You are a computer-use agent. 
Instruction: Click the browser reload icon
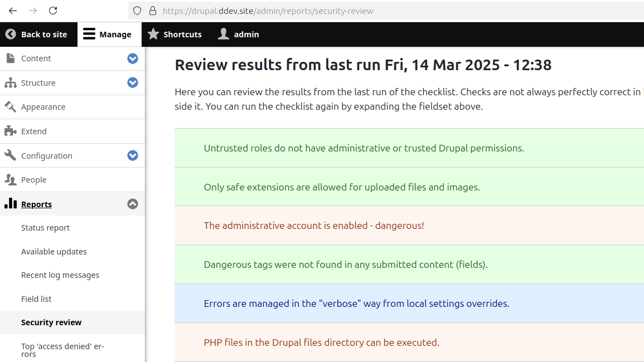click(53, 11)
